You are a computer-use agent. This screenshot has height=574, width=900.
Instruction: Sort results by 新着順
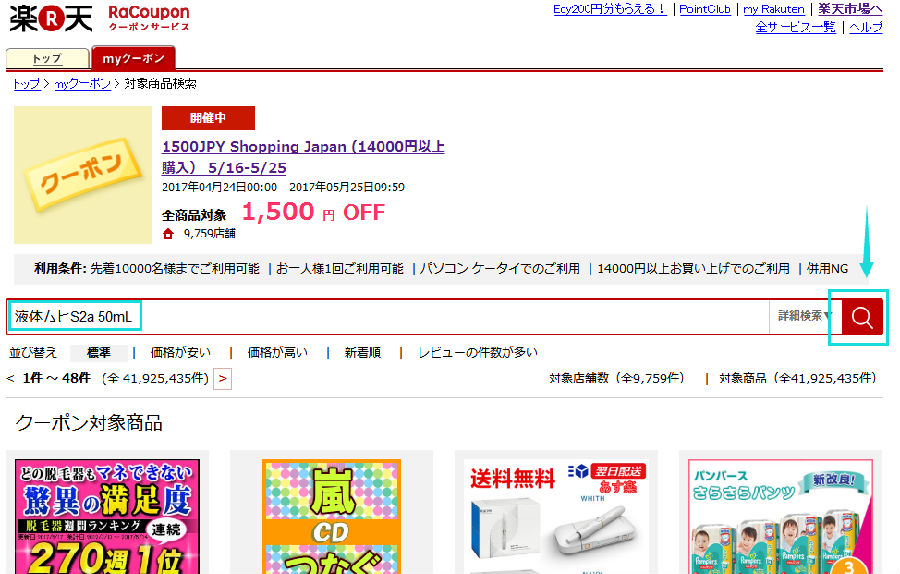coord(363,352)
